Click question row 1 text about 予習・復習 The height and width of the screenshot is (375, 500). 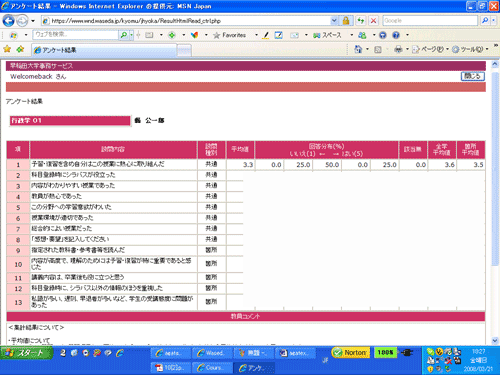(98, 164)
